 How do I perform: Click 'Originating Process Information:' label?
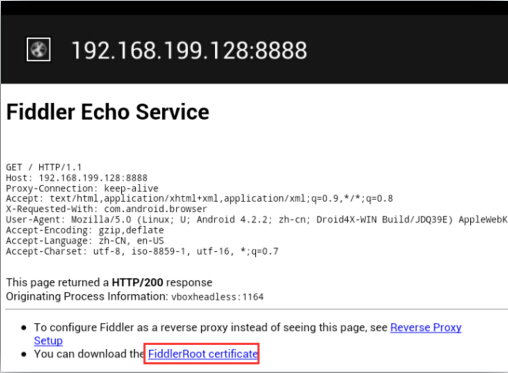[87, 296]
